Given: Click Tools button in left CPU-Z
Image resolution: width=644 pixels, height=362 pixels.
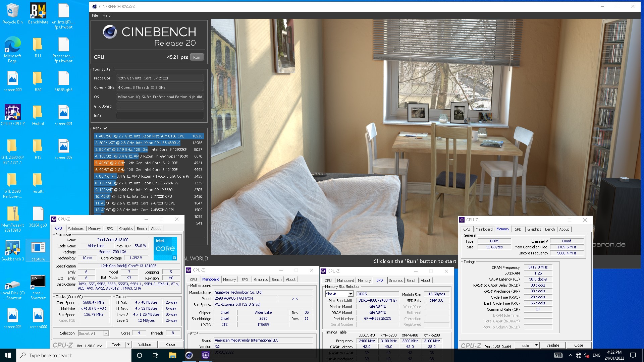Looking at the screenshot, I should tap(116, 345).
